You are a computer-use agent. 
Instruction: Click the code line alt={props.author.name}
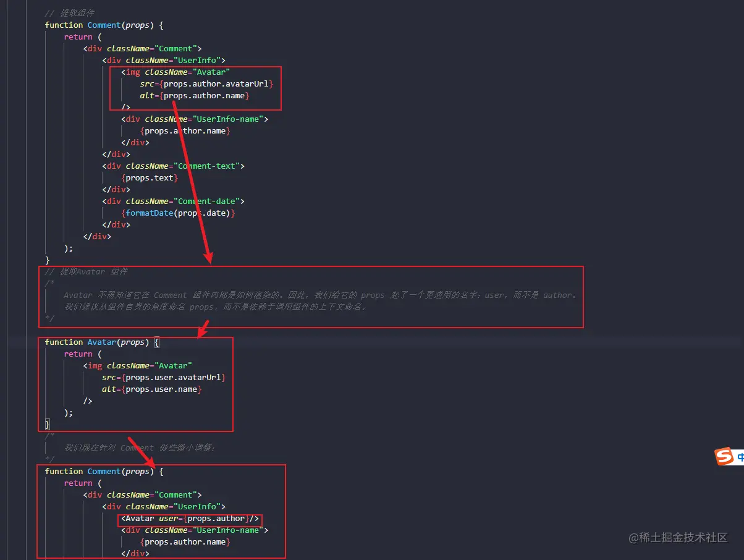195,95
